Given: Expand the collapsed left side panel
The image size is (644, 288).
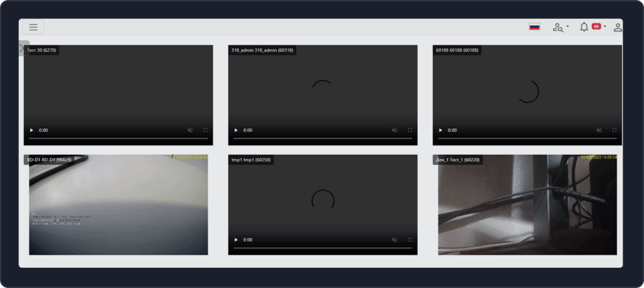Looking at the screenshot, I should (x=23, y=48).
